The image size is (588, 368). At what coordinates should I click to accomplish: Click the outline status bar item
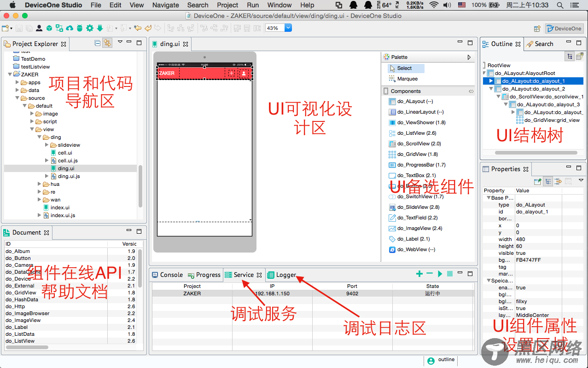pos(441,360)
